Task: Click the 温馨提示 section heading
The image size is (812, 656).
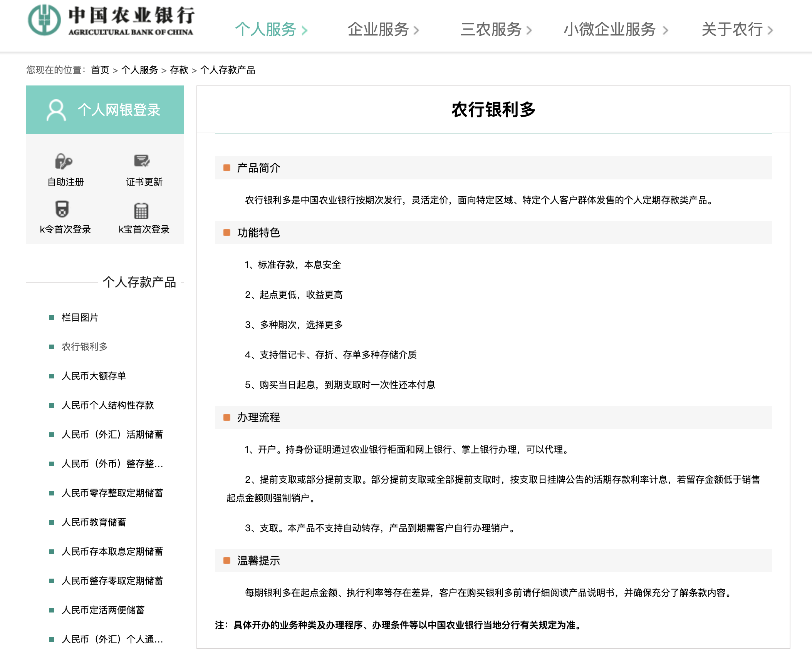Action: point(258,561)
